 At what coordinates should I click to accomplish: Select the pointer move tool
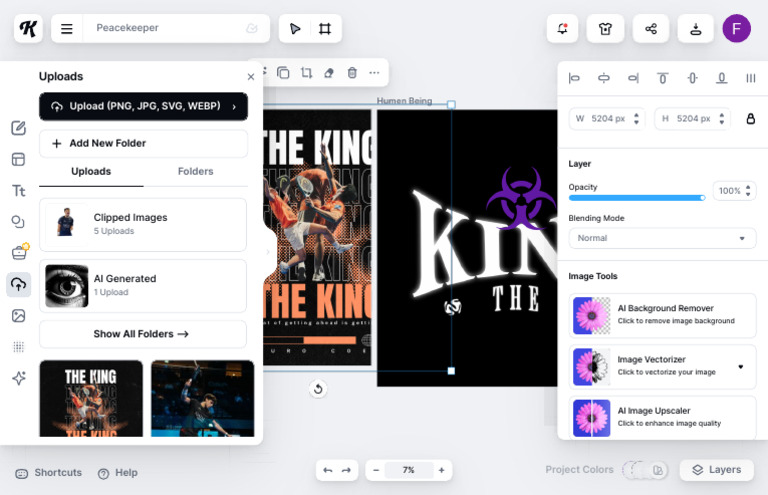pos(295,28)
